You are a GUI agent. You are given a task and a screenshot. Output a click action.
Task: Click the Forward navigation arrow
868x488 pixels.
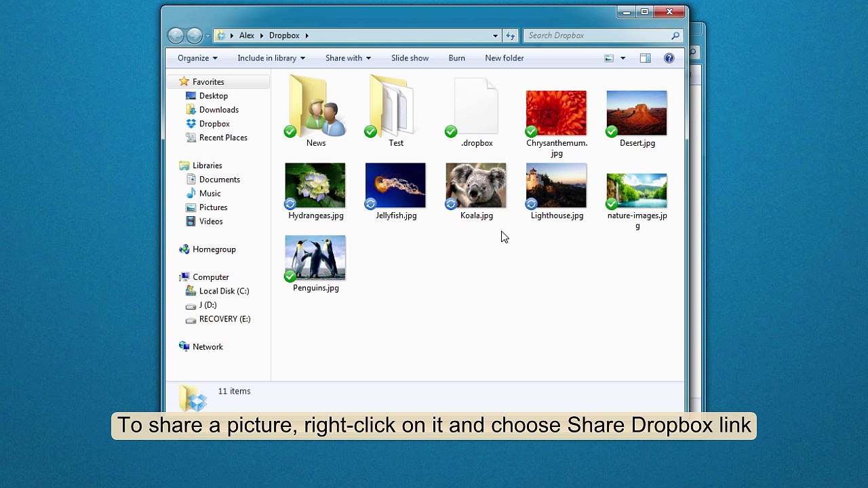click(x=194, y=35)
